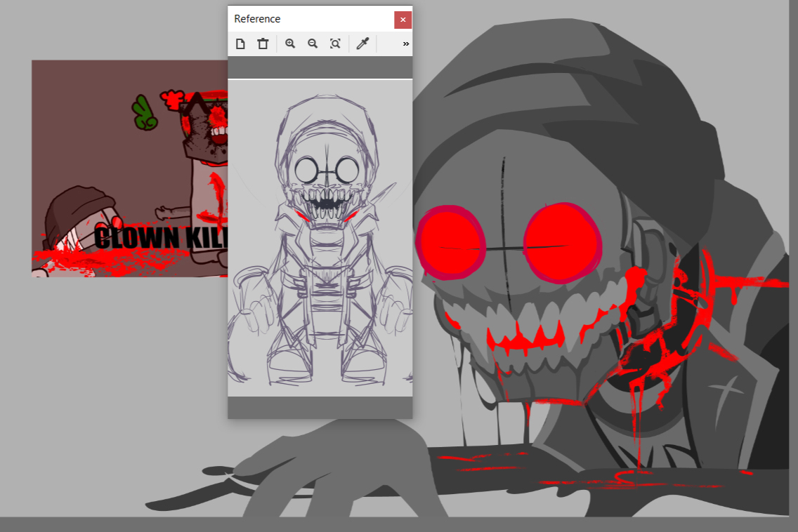Click the dark hood above the skull
Image resolution: width=798 pixels, height=532 pixels.
coord(562,91)
